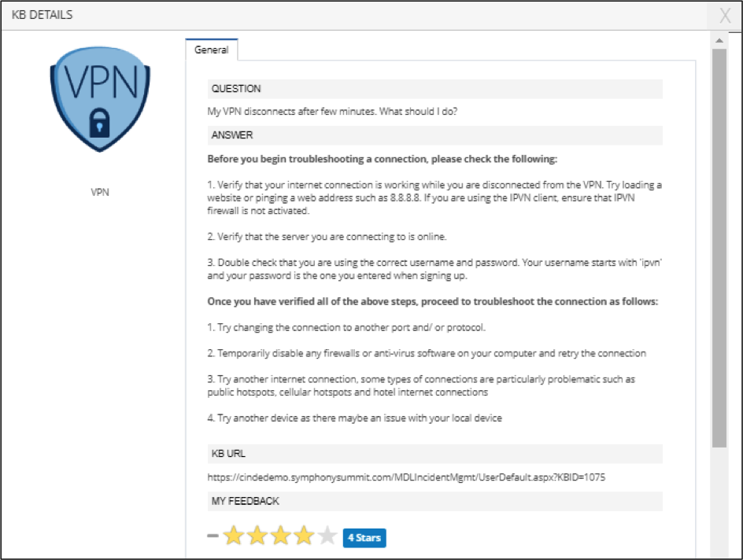Click the VPN label under the logo

100,192
